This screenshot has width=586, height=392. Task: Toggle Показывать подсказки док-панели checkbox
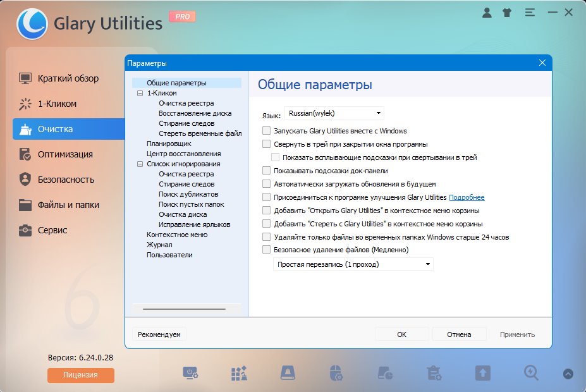(x=266, y=171)
